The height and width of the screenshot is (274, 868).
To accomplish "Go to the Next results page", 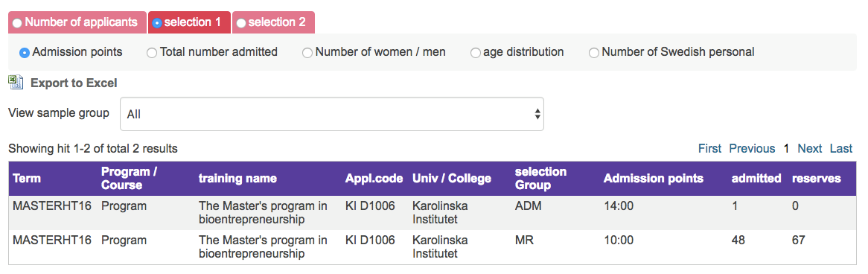I will click(x=809, y=148).
